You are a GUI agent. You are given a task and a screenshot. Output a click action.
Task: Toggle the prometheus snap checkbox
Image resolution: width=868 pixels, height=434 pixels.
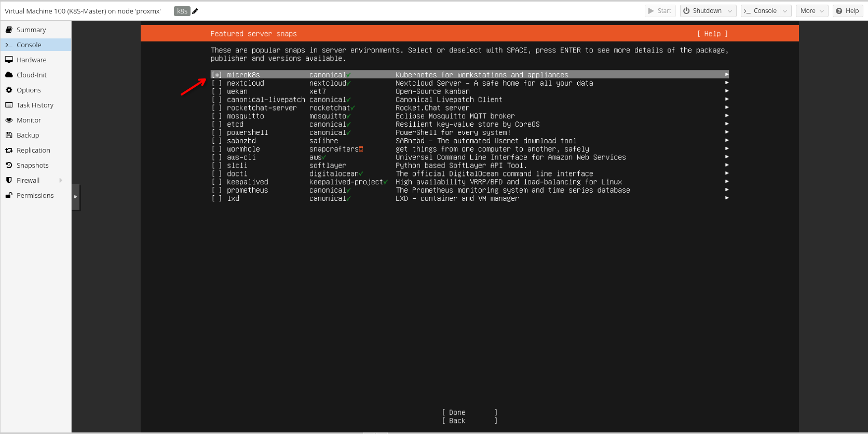coord(216,191)
